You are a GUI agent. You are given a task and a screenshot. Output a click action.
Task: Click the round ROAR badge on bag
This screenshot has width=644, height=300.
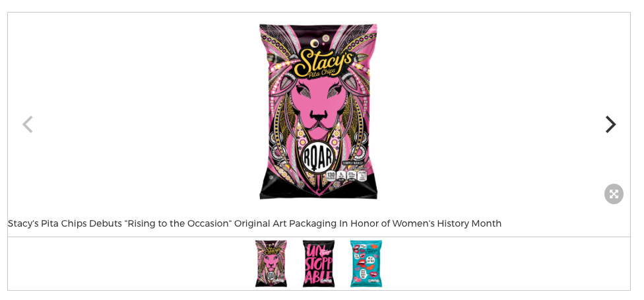click(x=318, y=159)
